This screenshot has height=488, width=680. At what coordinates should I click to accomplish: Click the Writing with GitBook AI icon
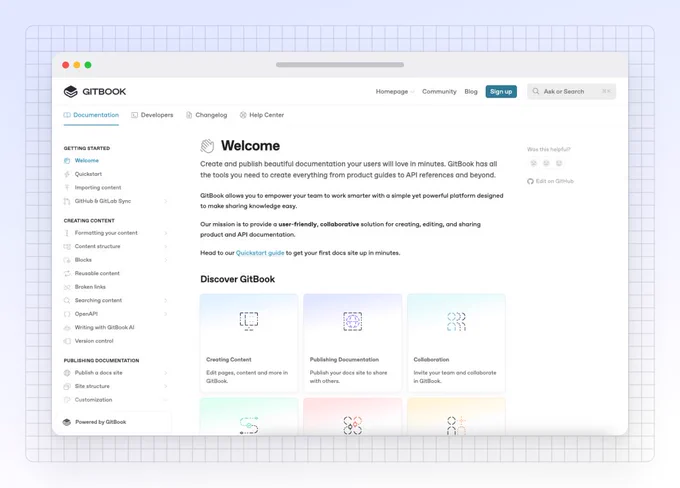click(67, 328)
